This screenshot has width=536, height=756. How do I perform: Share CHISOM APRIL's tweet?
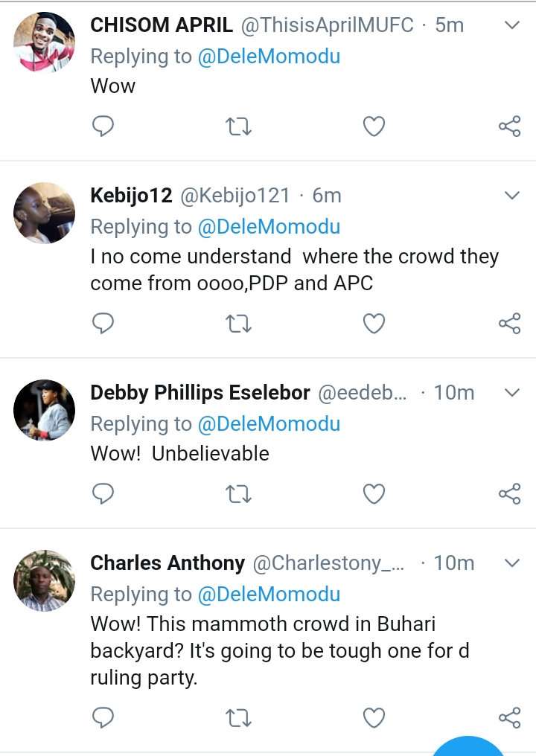[509, 127]
